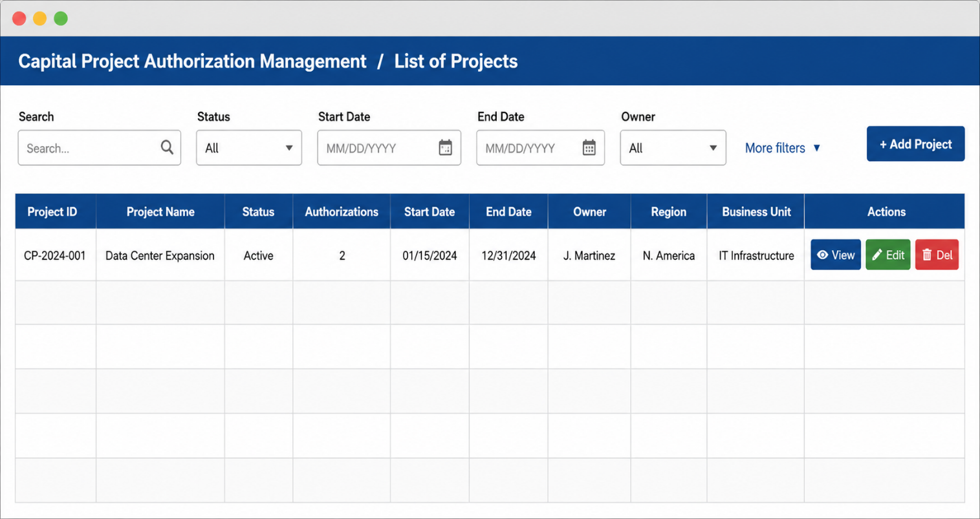Click the authorizations count 2 cell
This screenshot has height=519, width=980.
point(342,255)
